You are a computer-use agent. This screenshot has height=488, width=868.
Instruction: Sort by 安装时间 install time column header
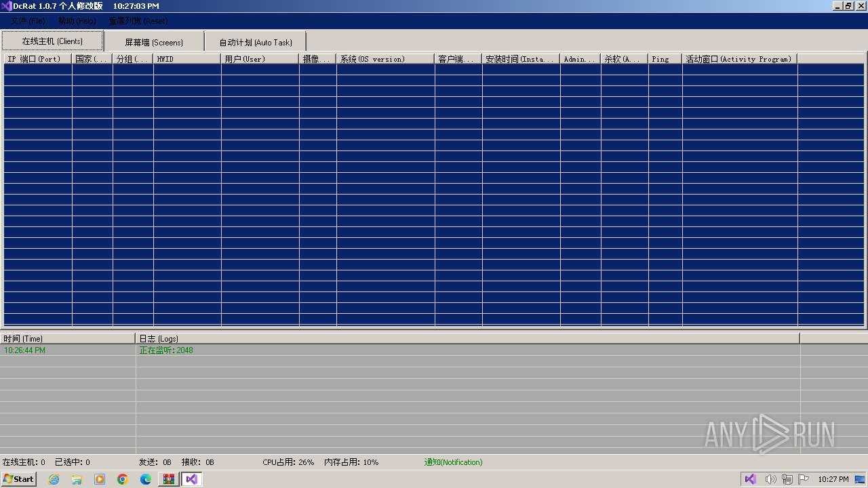click(x=521, y=59)
